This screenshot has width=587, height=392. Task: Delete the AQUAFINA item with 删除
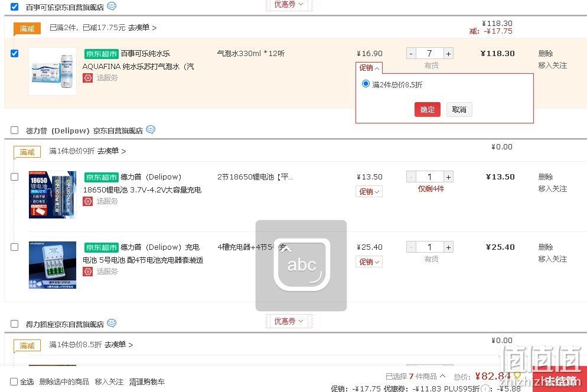coord(546,54)
